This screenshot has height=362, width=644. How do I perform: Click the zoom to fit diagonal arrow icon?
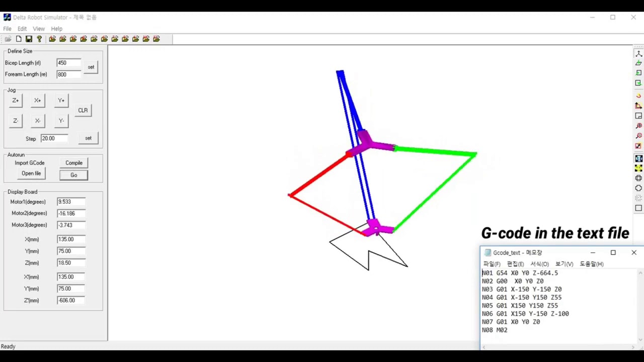point(638,146)
